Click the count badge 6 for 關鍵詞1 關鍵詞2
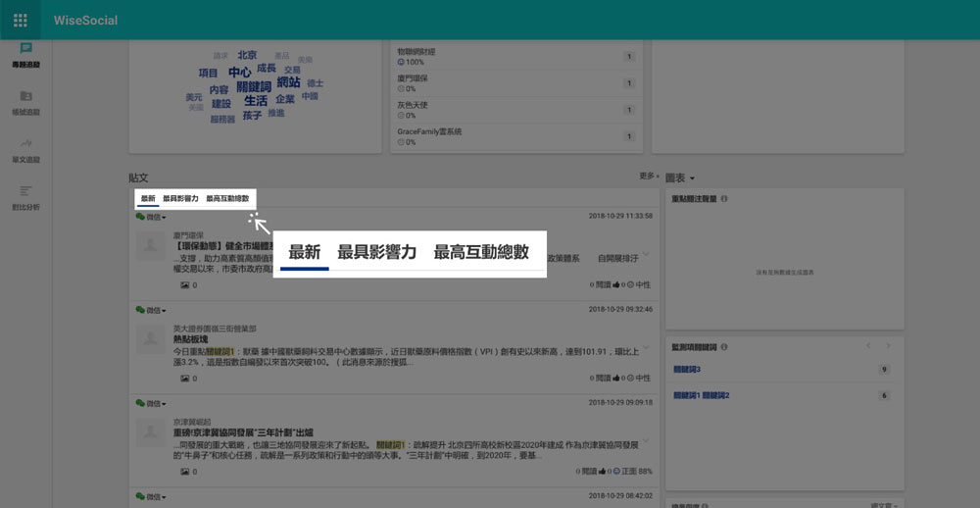This screenshot has height=508, width=980. (884, 396)
